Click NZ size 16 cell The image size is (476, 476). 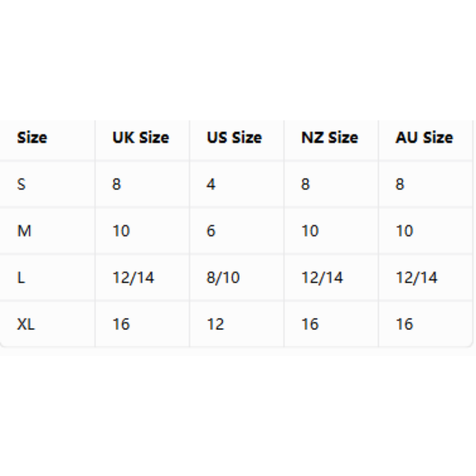click(x=310, y=324)
